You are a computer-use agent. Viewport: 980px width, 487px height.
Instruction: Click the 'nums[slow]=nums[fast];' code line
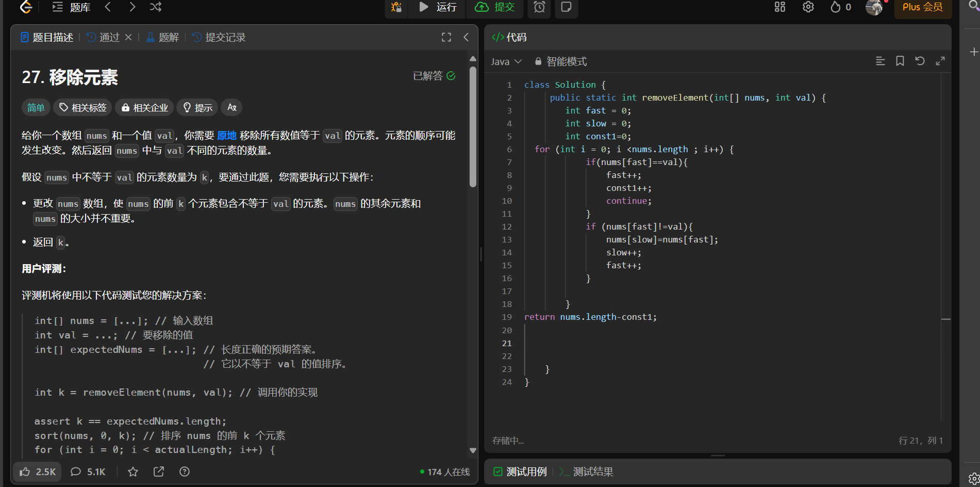tap(662, 239)
